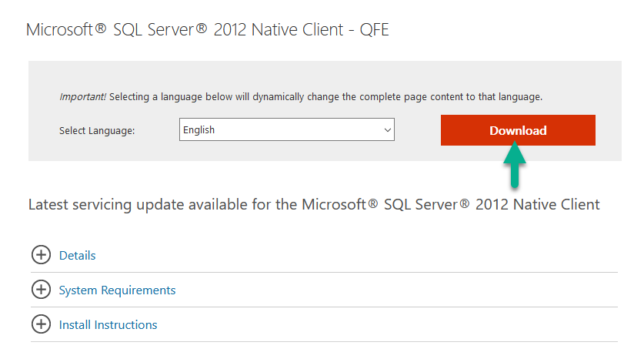Expand Install Instructions plus icon
Image resolution: width=644 pixels, height=359 pixels.
point(41,324)
